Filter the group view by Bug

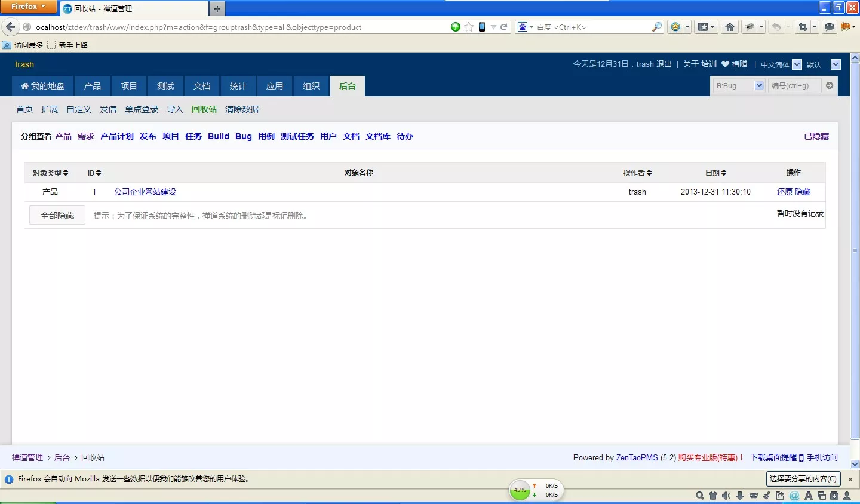coord(244,136)
